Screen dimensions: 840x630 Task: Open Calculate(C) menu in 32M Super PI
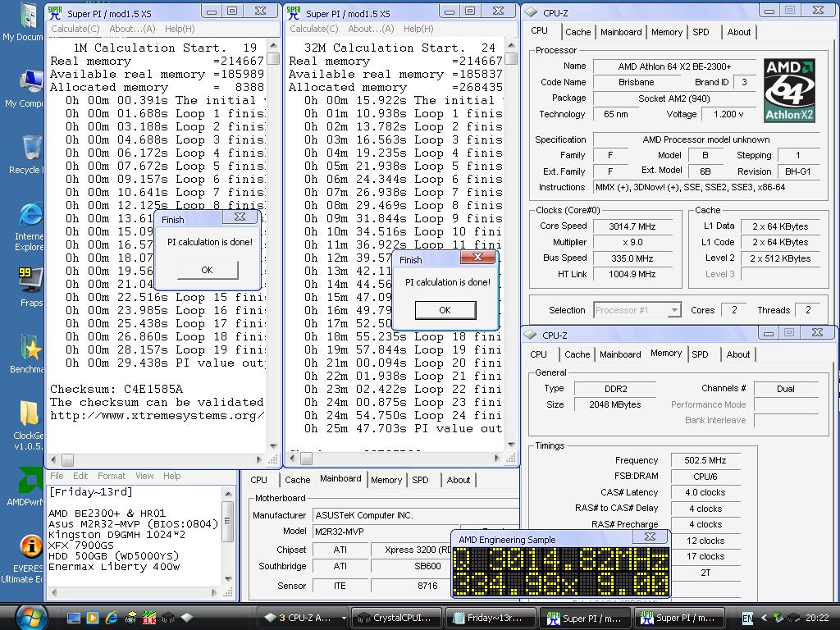tap(314, 29)
